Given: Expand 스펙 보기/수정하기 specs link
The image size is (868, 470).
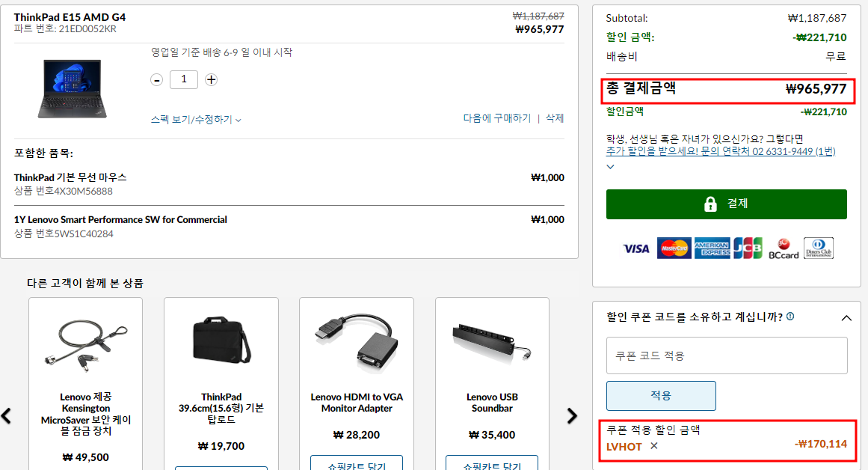Looking at the screenshot, I should click(196, 119).
